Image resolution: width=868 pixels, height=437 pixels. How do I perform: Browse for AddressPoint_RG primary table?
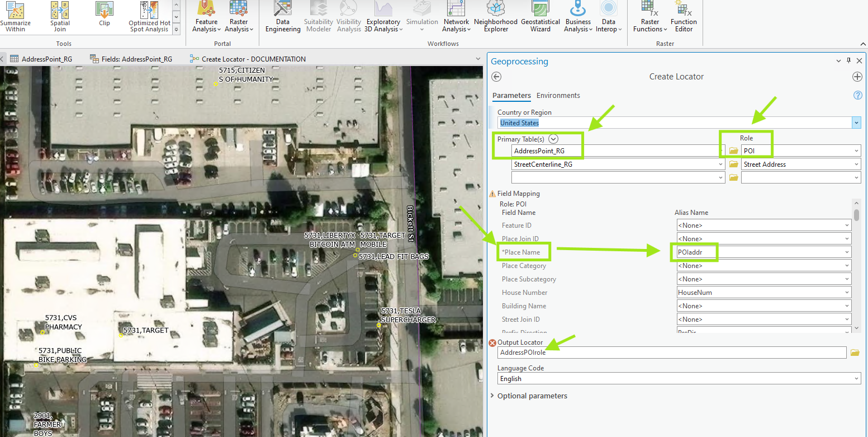point(734,151)
